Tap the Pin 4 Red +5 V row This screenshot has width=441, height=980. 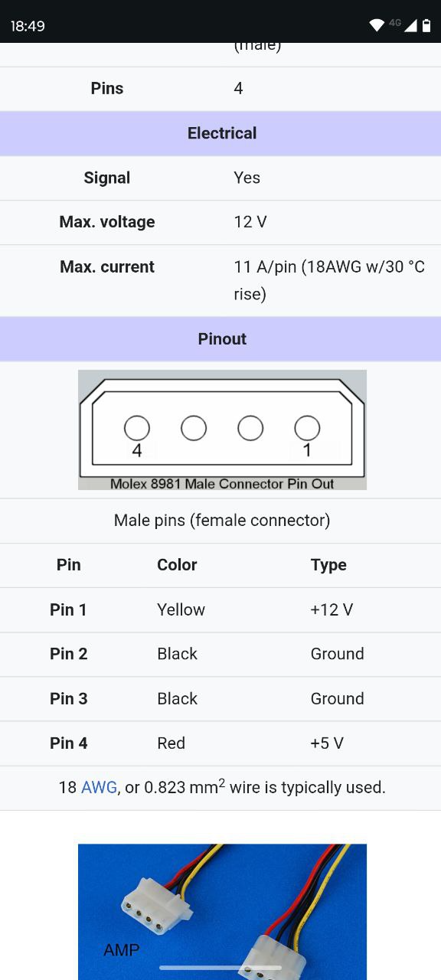(x=220, y=743)
